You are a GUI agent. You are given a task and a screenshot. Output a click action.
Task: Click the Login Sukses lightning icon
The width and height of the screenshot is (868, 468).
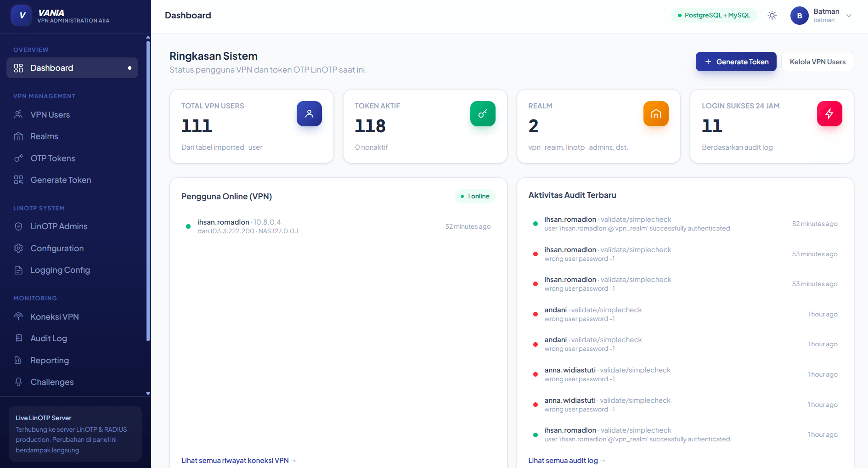pyautogui.click(x=829, y=113)
